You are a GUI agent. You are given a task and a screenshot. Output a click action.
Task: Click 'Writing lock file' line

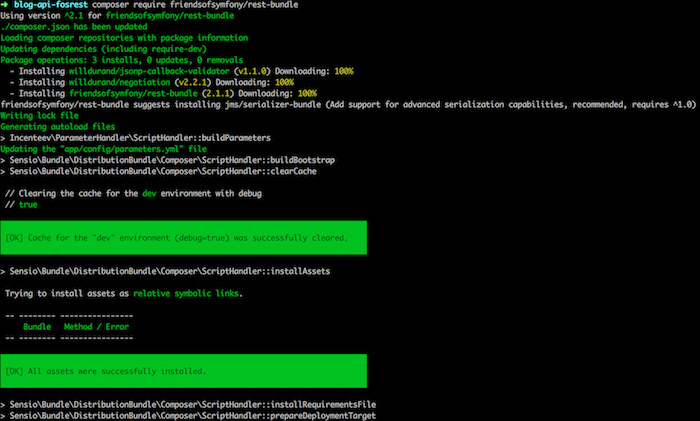point(39,116)
